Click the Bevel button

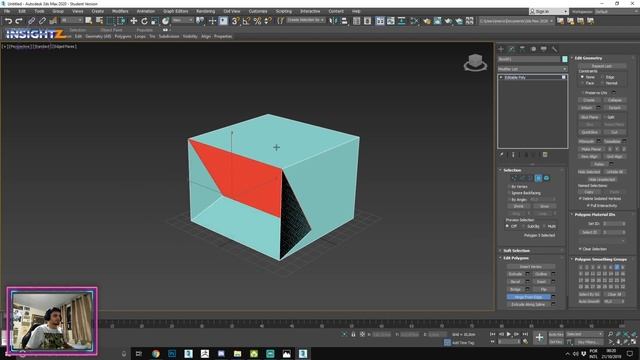[x=516, y=282]
